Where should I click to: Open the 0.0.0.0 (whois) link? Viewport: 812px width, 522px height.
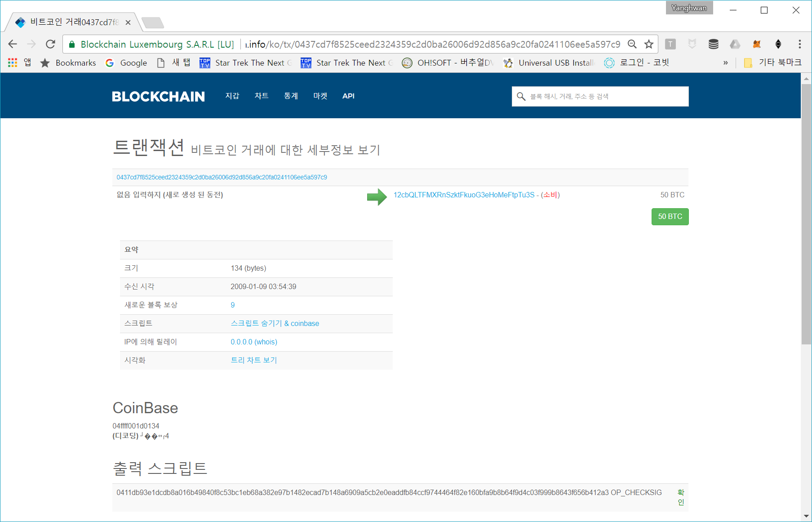(x=254, y=342)
